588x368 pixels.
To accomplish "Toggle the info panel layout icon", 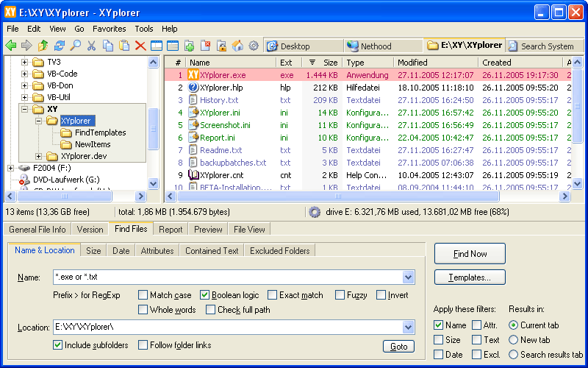I will (x=173, y=46).
